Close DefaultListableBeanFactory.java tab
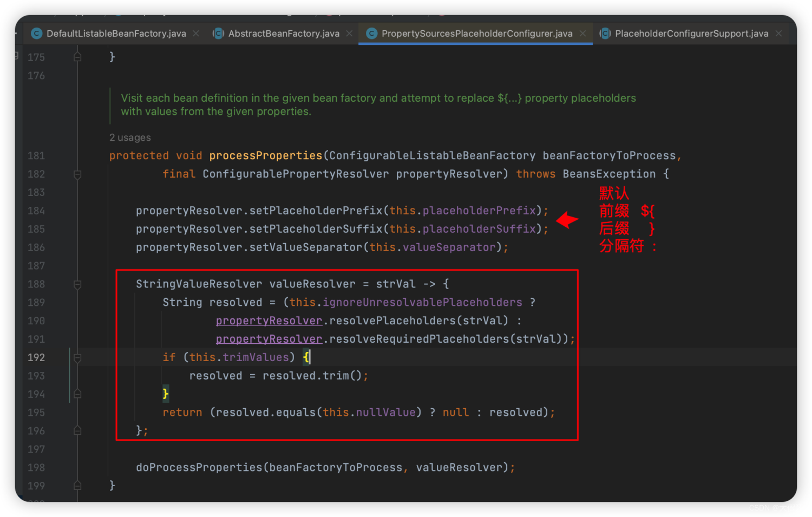This screenshot has width=812, height=517. [x=196, y=34]
